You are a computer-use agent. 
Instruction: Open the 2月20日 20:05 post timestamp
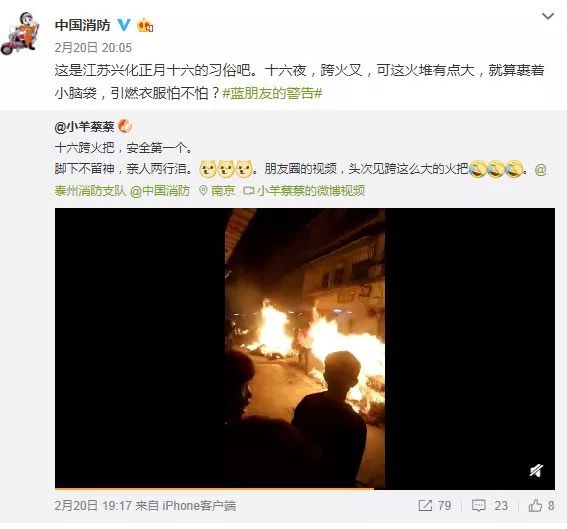pyautogui.click(x=93, y=48)
